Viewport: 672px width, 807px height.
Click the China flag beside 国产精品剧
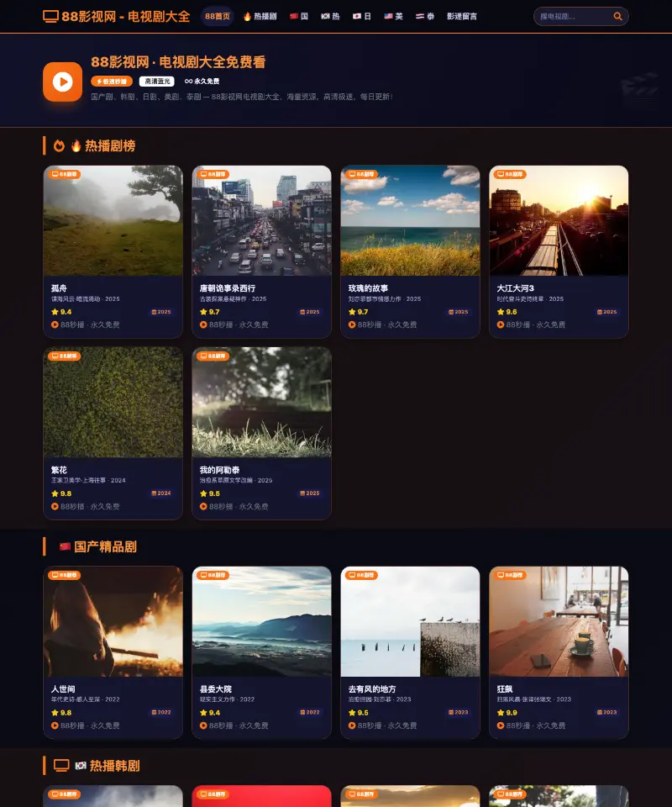[x=65, y=546]
